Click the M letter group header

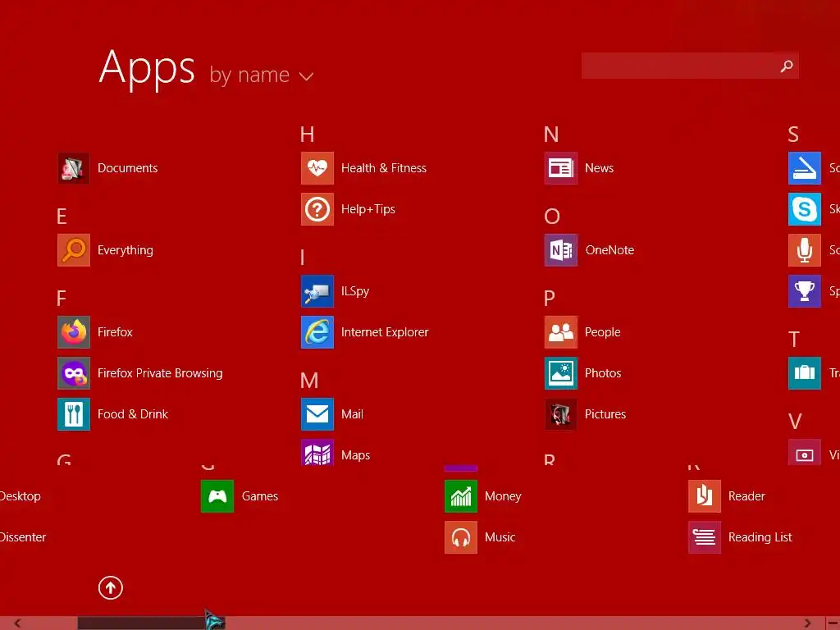coord(309,381)
